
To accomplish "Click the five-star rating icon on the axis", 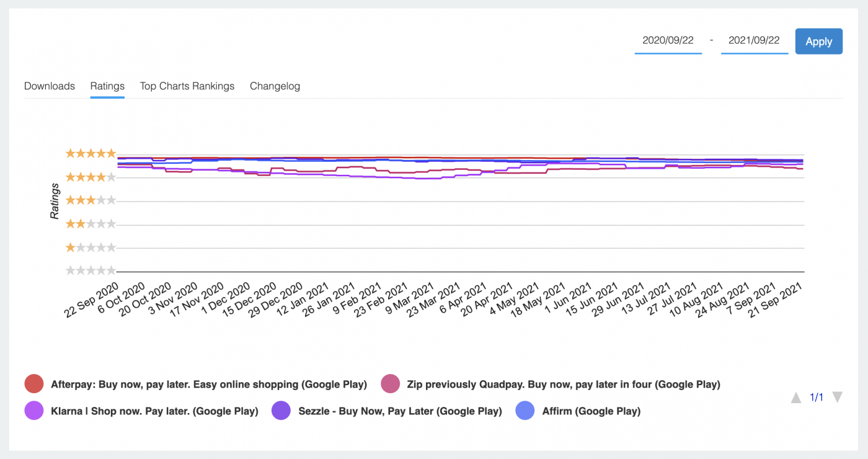I will [91, 153].
